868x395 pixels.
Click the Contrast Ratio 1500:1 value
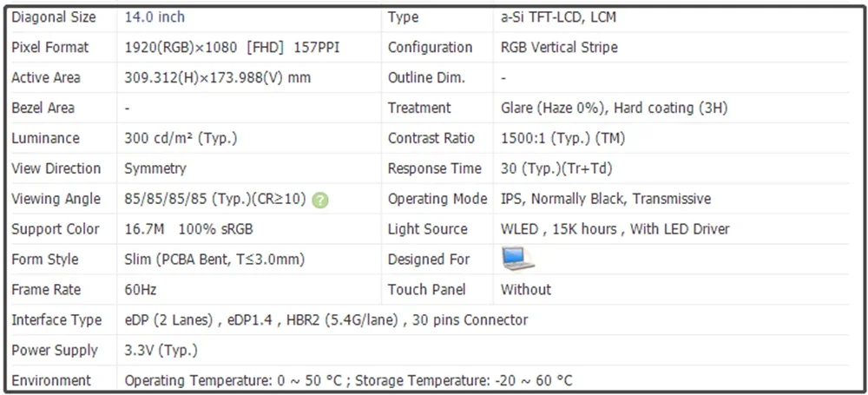coord(562,139)
